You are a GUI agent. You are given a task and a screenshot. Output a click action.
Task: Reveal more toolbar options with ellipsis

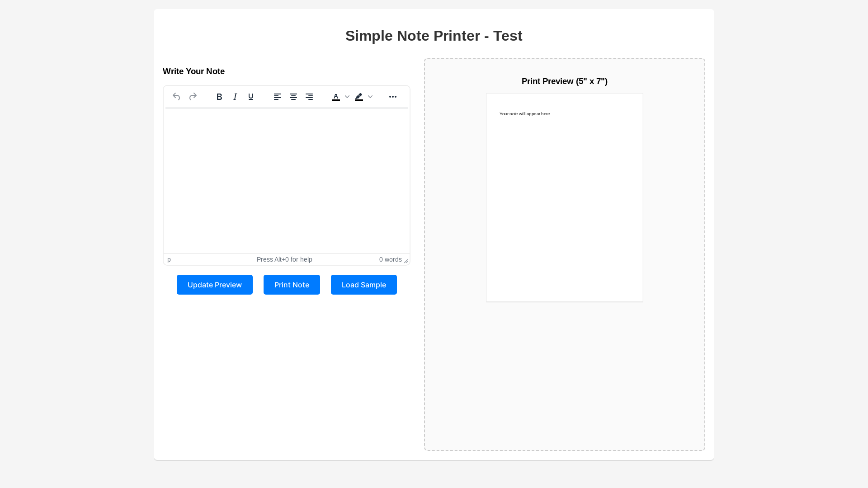click(x=393, y=97)
